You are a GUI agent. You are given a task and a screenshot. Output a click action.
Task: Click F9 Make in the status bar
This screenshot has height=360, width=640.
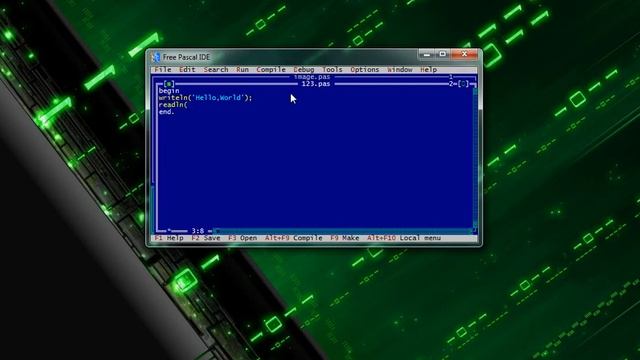point(344,238)
